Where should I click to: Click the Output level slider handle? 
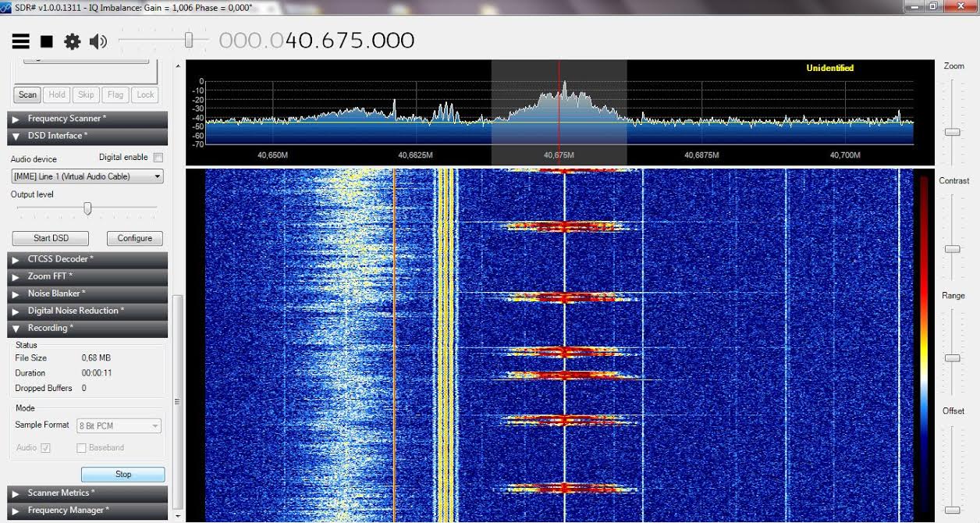pyautogui.click(x=87, y=208)
